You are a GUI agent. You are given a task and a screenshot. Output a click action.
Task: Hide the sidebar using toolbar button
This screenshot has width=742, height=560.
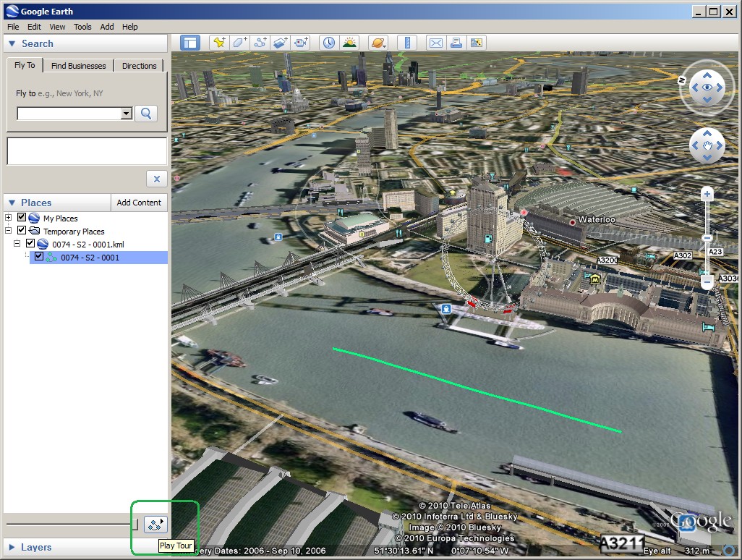click(x=189, y=43)
